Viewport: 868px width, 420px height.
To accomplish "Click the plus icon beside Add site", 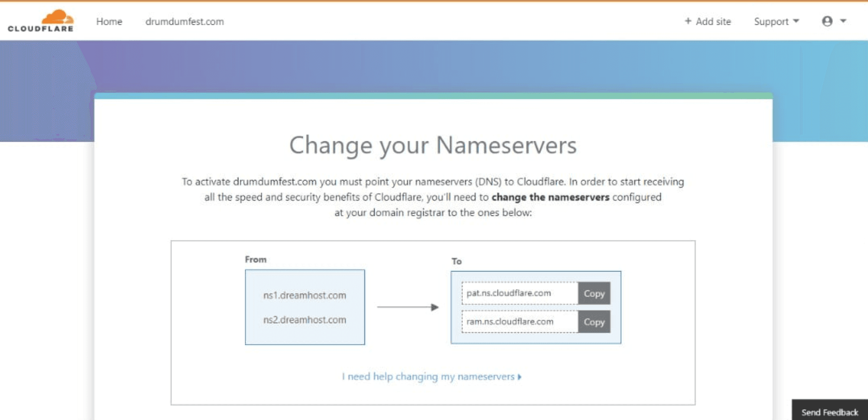I will pyautogui.click(x=688, y=21).
